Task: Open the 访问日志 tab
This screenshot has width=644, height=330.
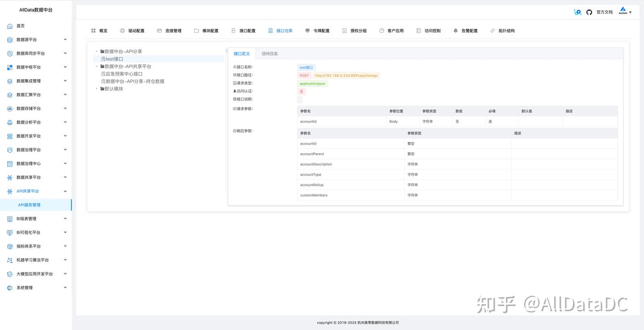Action: (270, 54)
